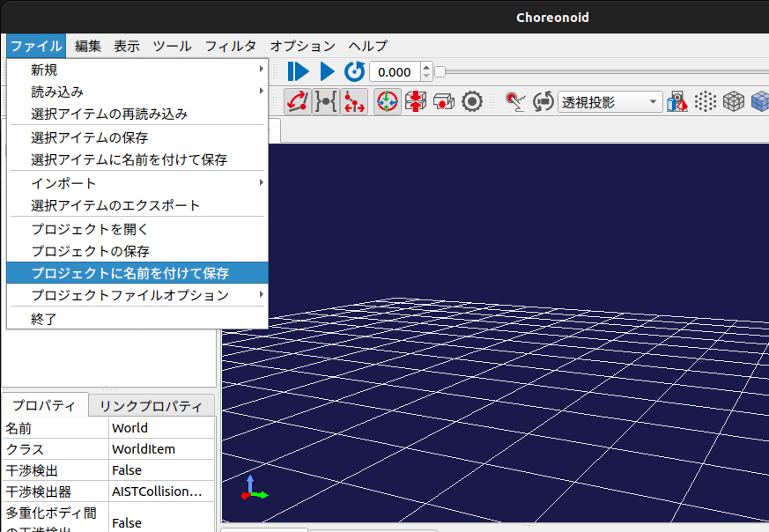This screenshot has height=532, width=769.
Task: Open the 編集 menu
Action: click(x=88, y=46)
